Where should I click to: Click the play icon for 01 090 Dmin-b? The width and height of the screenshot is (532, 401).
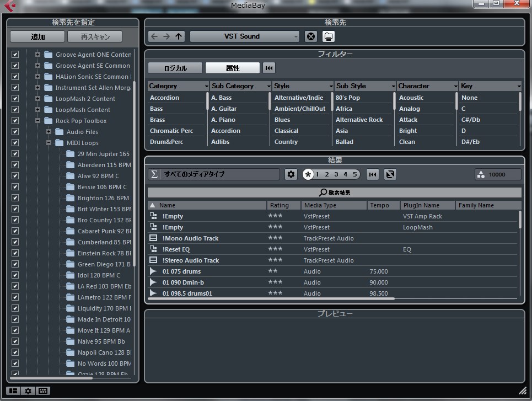153,282
